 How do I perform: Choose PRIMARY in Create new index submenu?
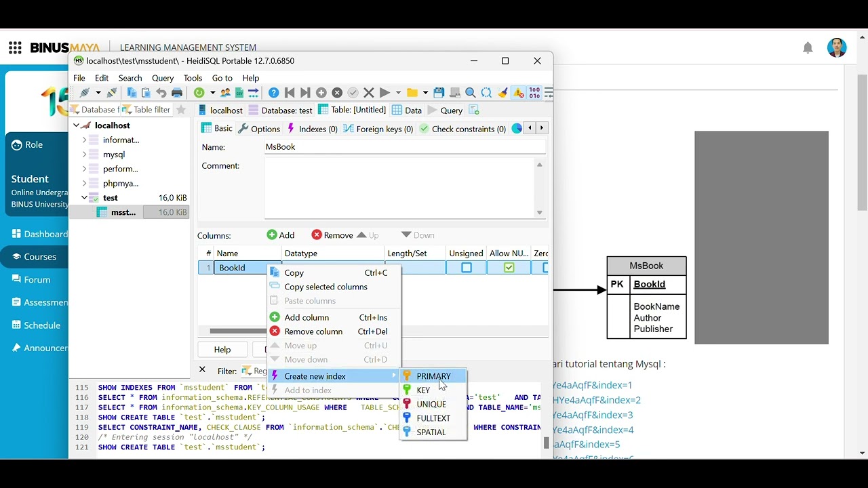click(x=433, y=376)
